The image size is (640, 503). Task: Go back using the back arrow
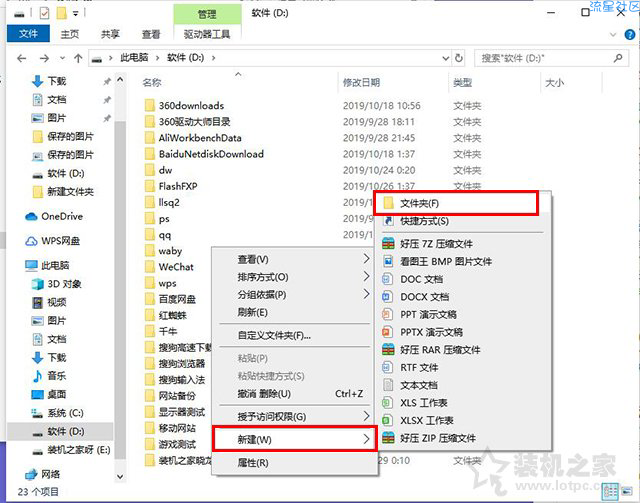tap(22, 58)
